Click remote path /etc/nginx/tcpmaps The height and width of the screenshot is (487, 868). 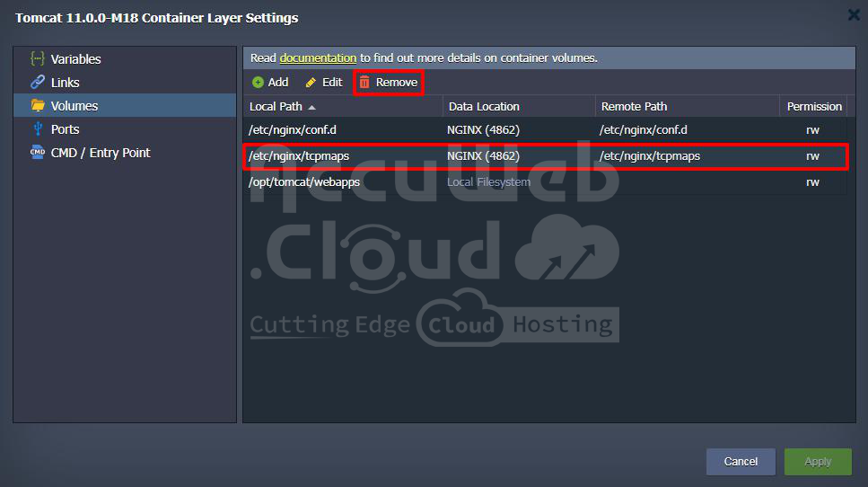pos(650,156)
